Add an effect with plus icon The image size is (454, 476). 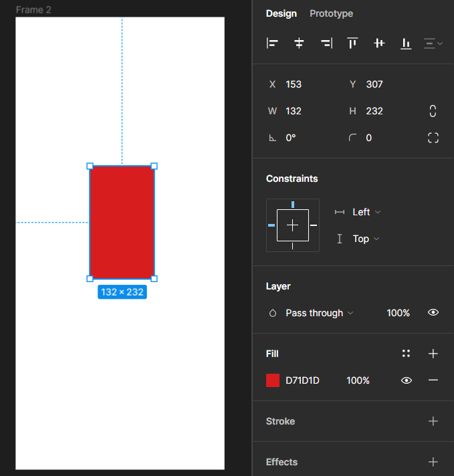click(433, 462)
